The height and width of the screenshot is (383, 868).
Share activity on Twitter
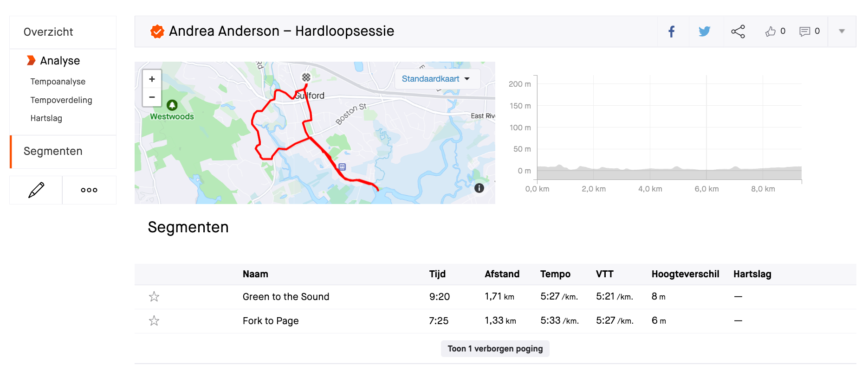click(705, 32)
